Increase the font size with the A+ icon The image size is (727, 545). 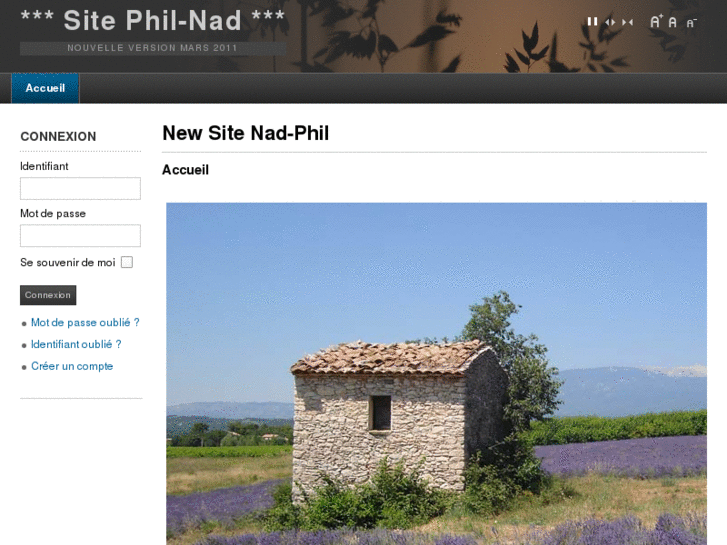[656, 21]
